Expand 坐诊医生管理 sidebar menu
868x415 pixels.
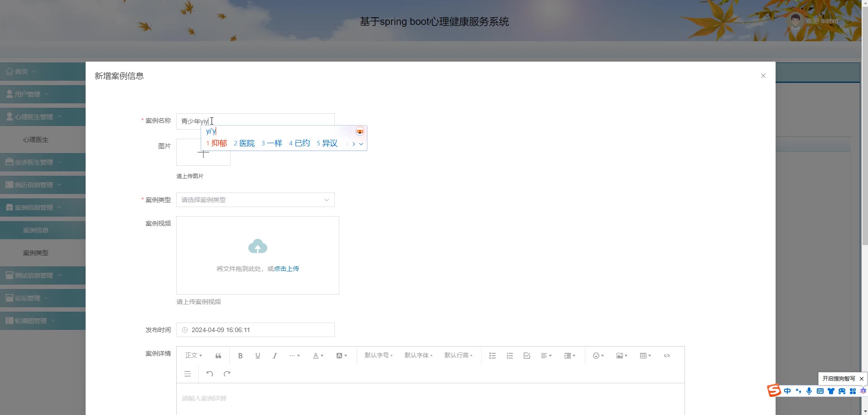pos(43,162)
